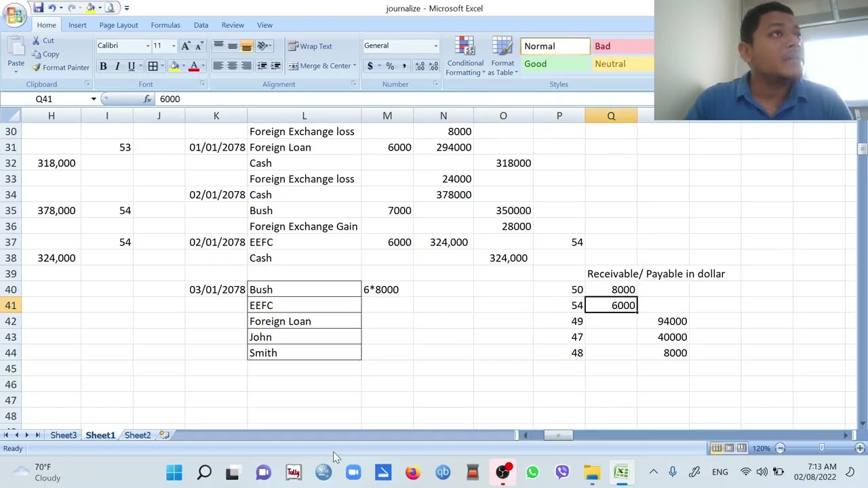Toggle Bold formatting
Viewport: 868px width, 488px height.
103,66
